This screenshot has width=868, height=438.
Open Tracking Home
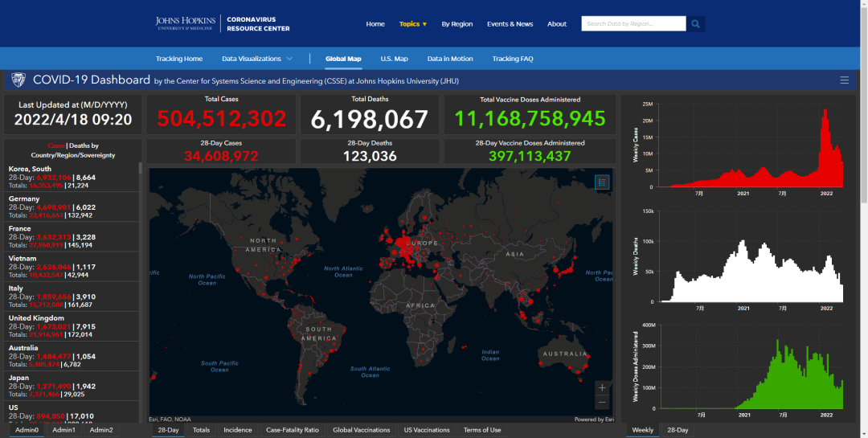[178, 59]
